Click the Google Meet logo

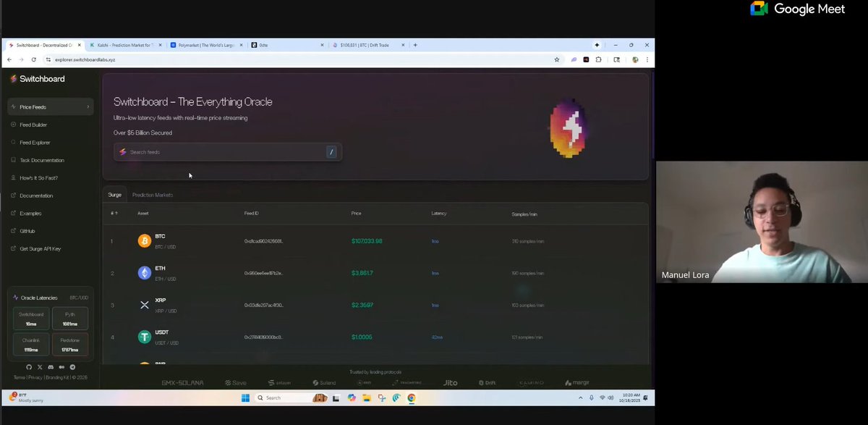pos(798,9)
